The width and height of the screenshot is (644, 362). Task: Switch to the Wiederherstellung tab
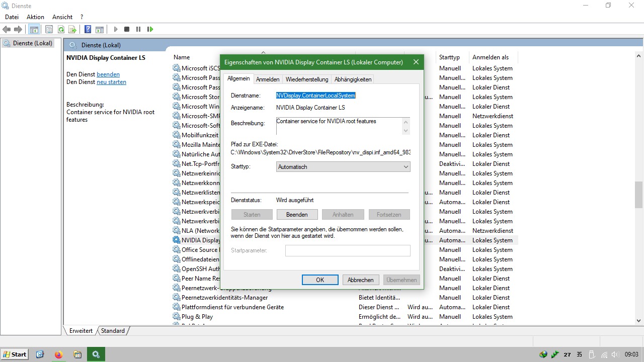(x=307, y=79)
